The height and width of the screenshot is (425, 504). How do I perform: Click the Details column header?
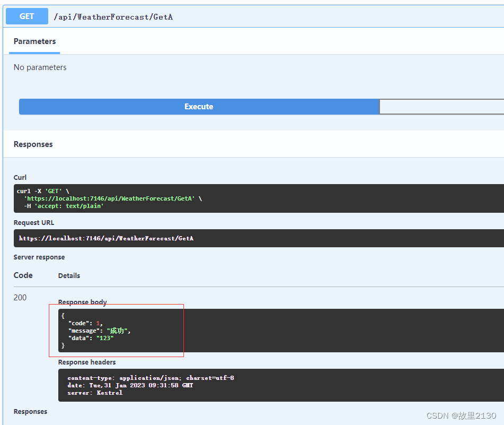pyautogui.click(x=69, y=275)
